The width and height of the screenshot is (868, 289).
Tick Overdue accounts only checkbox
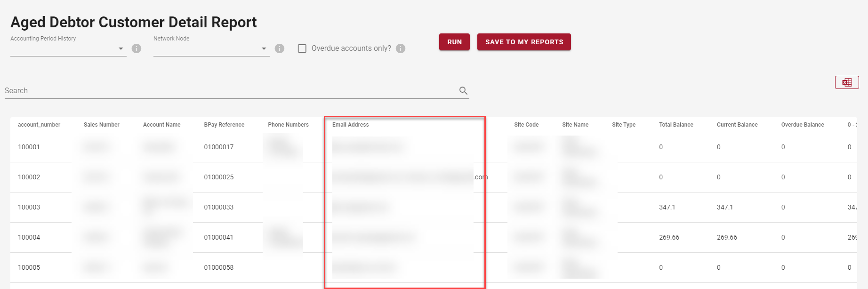(302, 48)
